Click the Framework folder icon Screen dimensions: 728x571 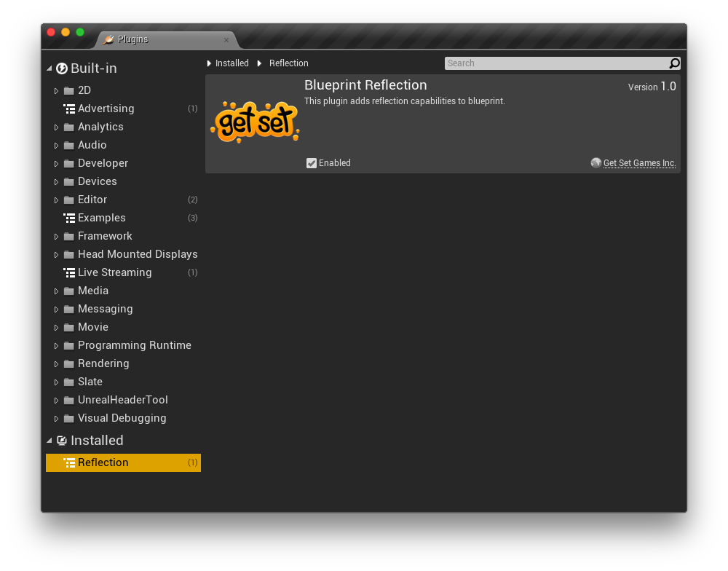68,237
